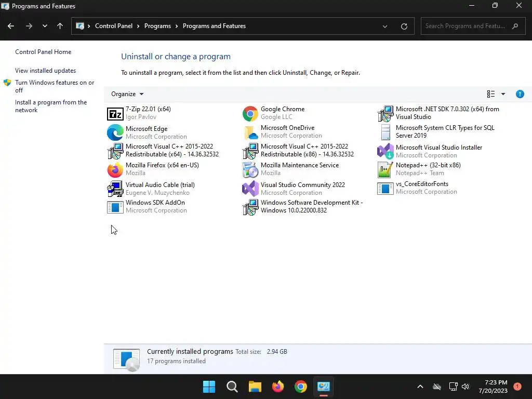Click the notification badge in tray
Image resolution: width=532 pixels, height=399 pixels.
tap(517, 387)
